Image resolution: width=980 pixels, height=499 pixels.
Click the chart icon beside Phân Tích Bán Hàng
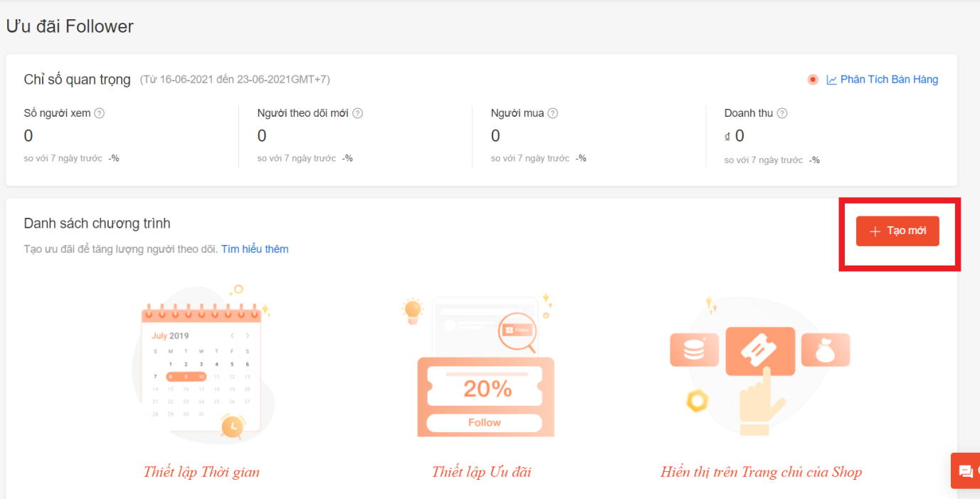coord(831,80)
